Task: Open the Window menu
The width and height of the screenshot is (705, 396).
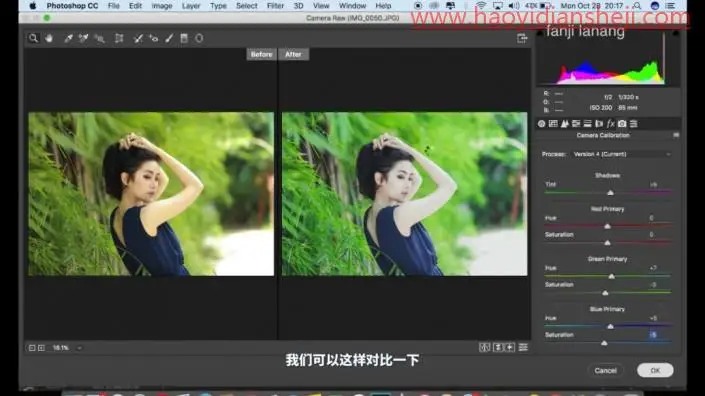Action: coord(352,6)
